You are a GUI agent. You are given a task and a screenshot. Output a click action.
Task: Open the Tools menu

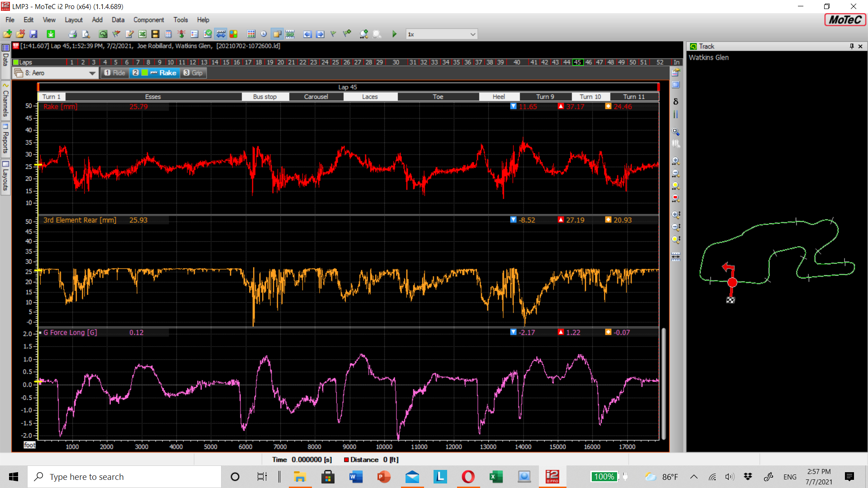[x=180, y=20]
